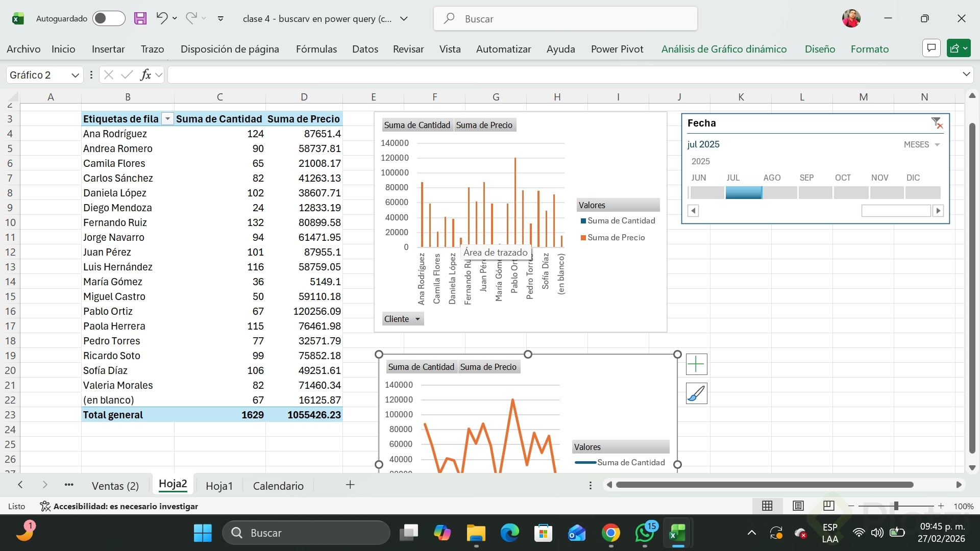This screenshot has width=980, height=551.
Task: Open the Comments icon in ribbon
Action: coord(932,48)
